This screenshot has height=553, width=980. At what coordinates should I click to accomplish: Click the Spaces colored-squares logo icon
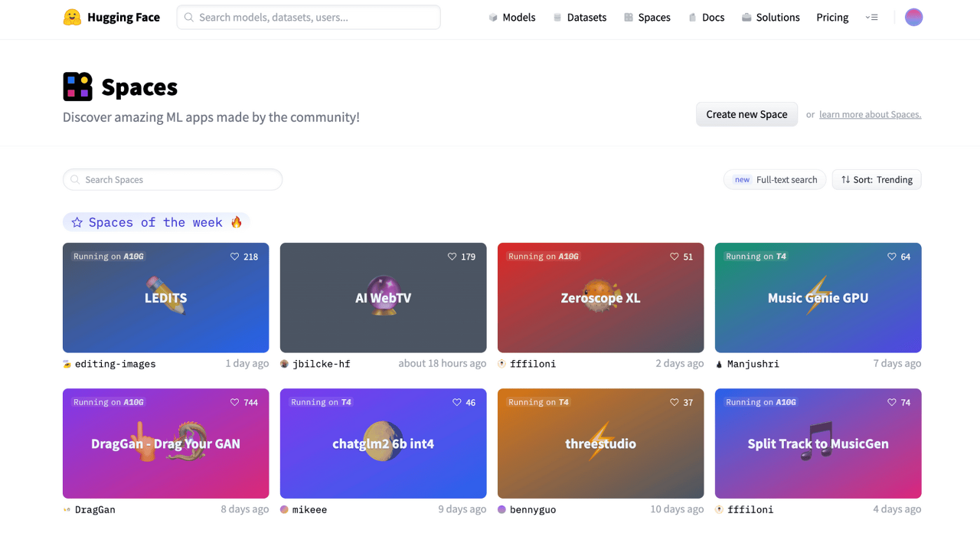[x=77, y=87]
